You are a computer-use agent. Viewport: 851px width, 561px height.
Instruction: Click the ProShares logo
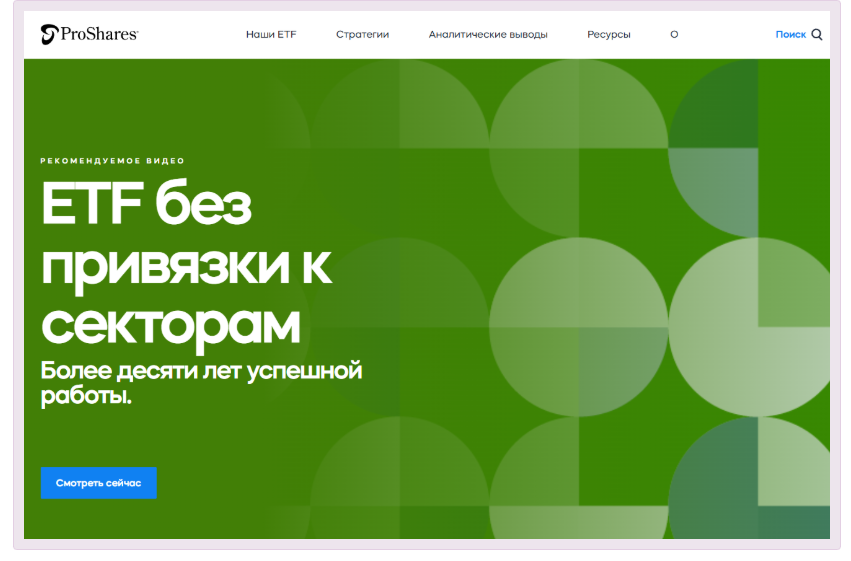(x=90, y=34)
